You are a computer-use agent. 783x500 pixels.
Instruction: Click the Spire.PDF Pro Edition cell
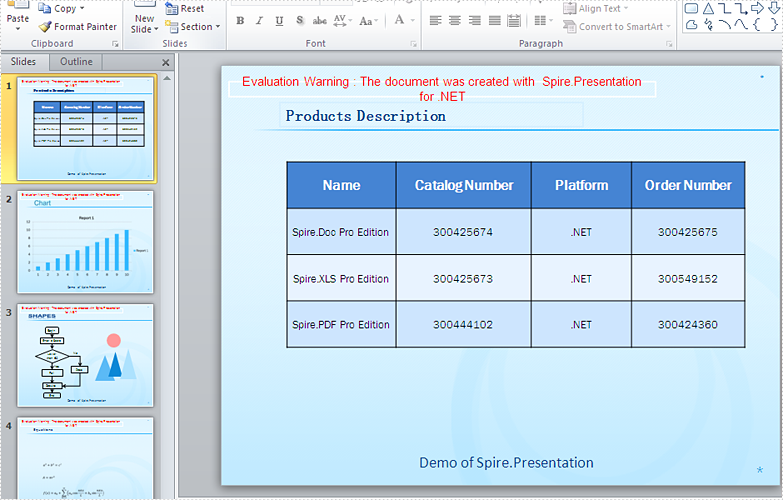click(342, 325)
